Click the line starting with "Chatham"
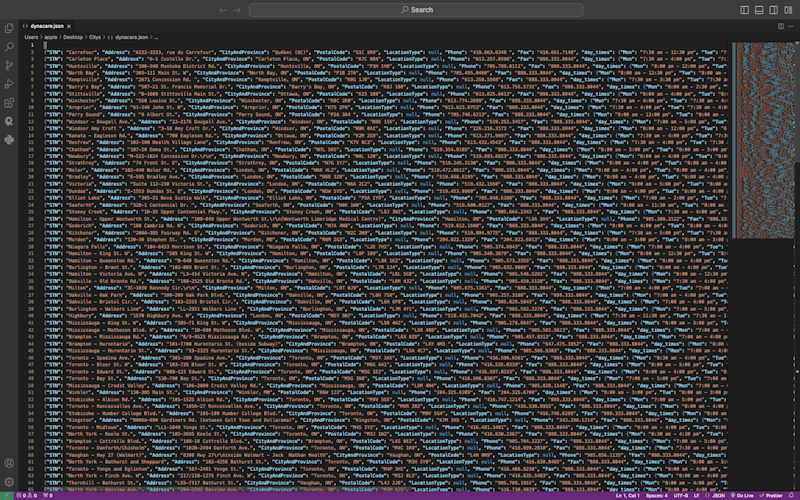Screen dimensions: 800x500 pos(385,149)
